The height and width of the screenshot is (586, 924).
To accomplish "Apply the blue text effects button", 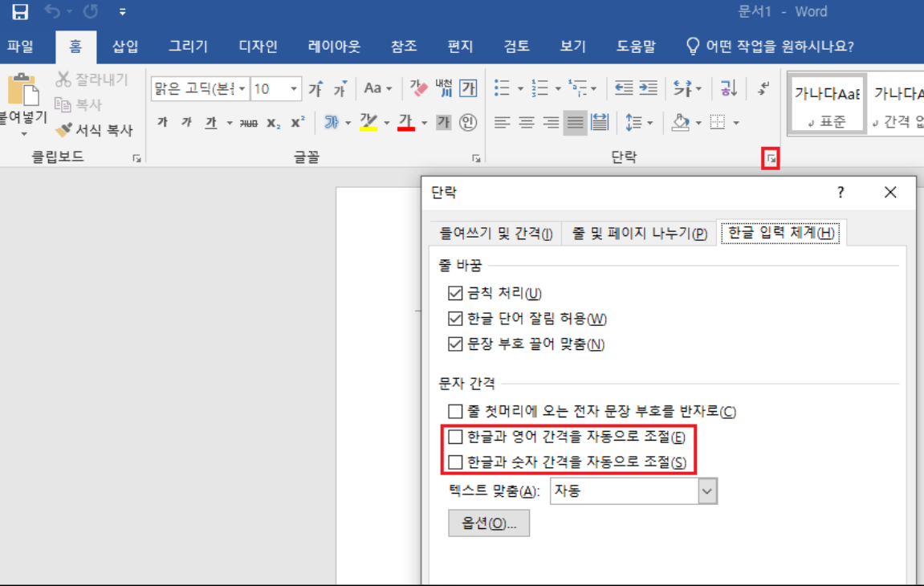I will pyautogui.click(x=332, y=122).
